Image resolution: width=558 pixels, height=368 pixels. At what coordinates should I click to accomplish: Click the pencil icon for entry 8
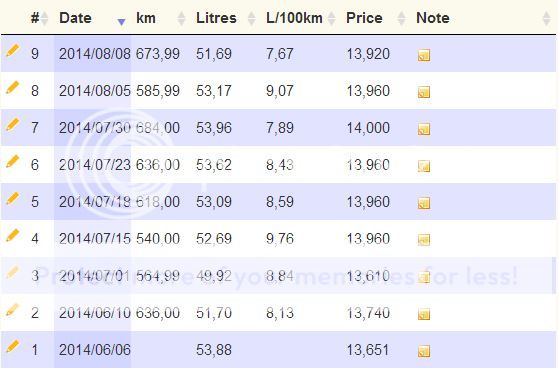[x=12, y=88]
